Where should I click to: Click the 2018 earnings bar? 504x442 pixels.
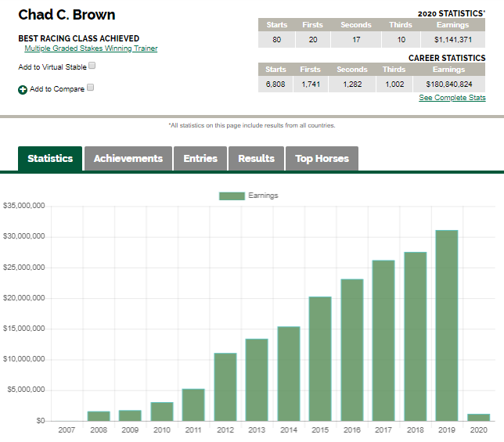point(416,336)
